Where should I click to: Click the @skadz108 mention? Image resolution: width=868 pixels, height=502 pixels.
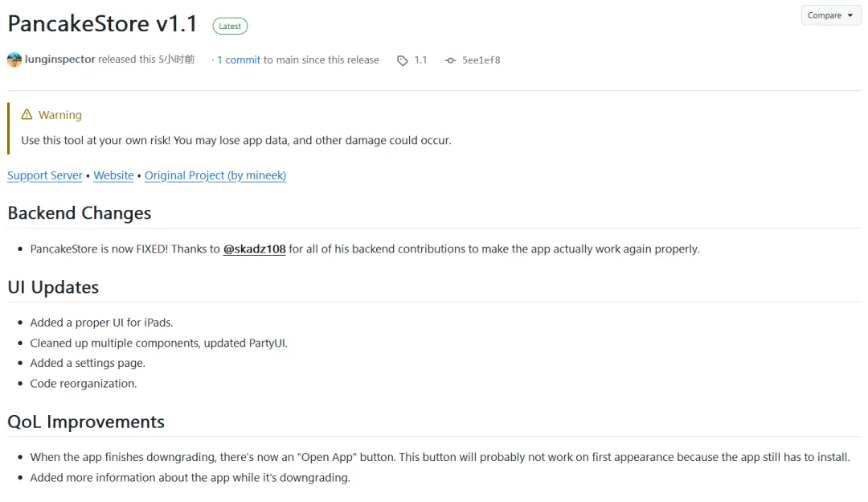254,249
